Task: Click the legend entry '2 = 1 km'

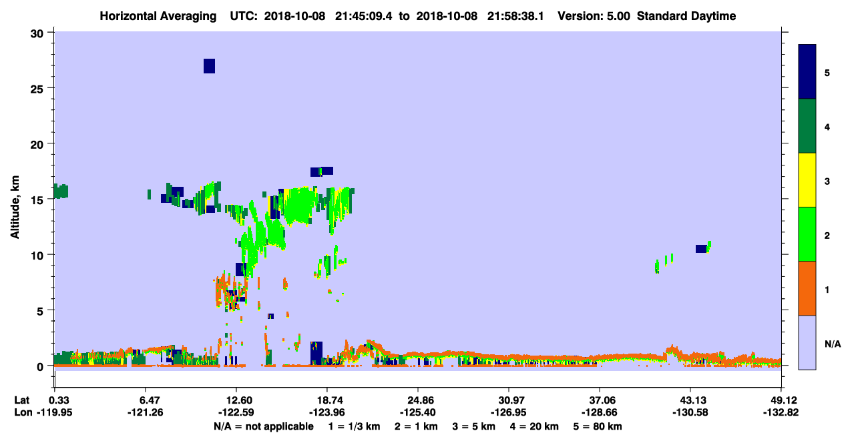Action: pos(417,426)
